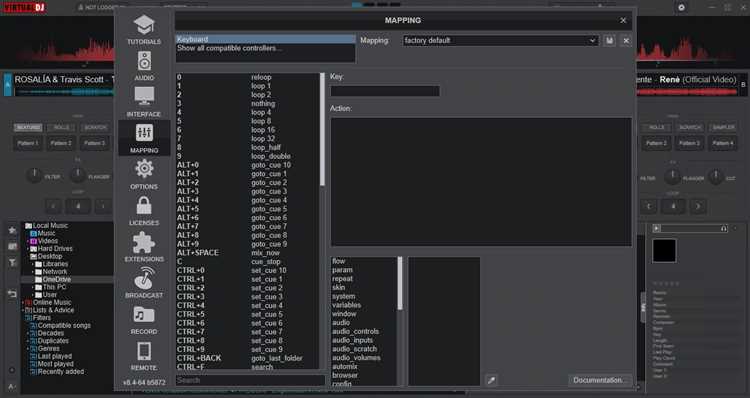Click the Key input field
Viewport: 750px width, 398px height.
[x=385, y=91]
